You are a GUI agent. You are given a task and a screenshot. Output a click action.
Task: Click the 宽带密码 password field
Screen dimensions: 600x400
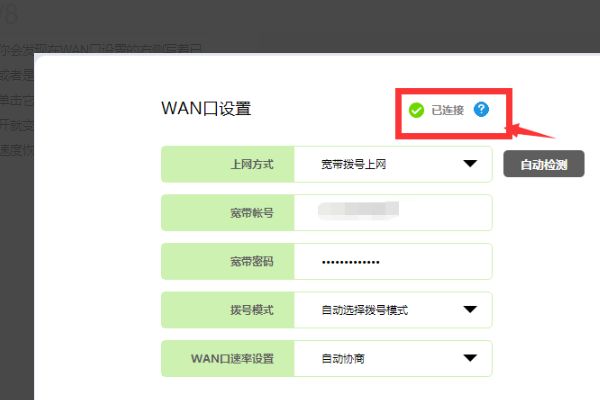(x=393, y=261)
